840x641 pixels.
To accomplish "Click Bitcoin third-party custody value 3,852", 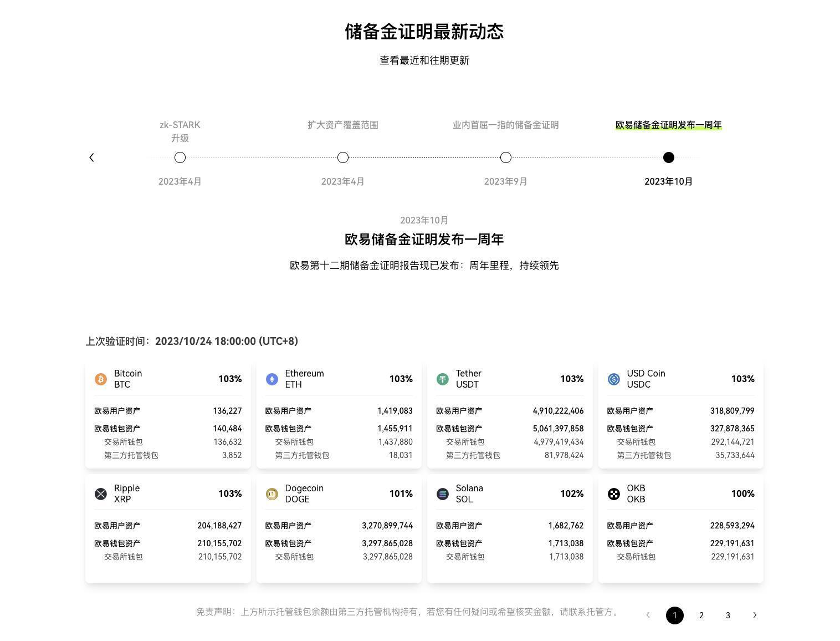I will (232, 456).
